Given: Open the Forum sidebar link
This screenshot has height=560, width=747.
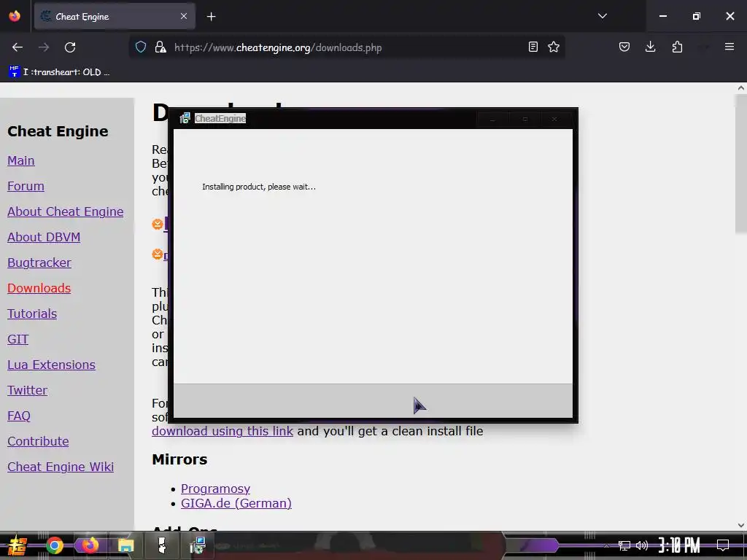Looking at the screenshot, I should click(x=26, y=186).
